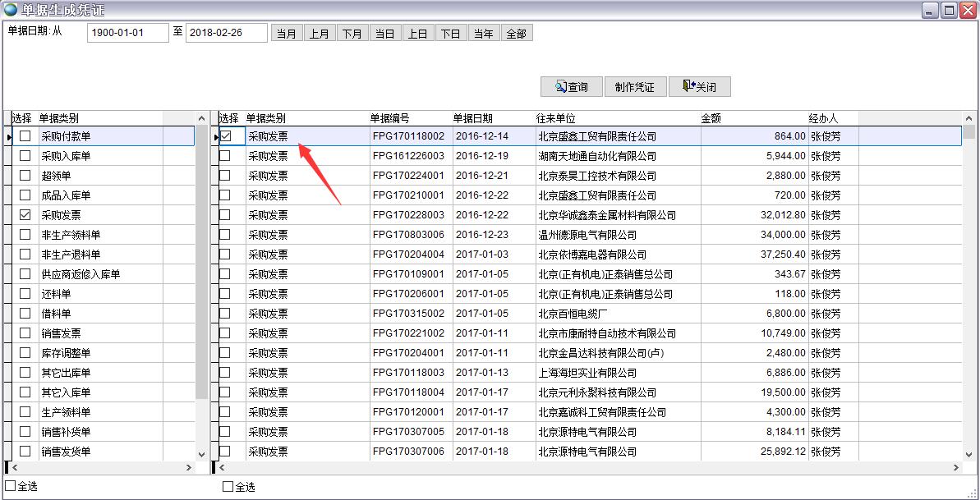Click the 关闭 exit button
Viewport: 980px width, 500px height.
[699, 87]
